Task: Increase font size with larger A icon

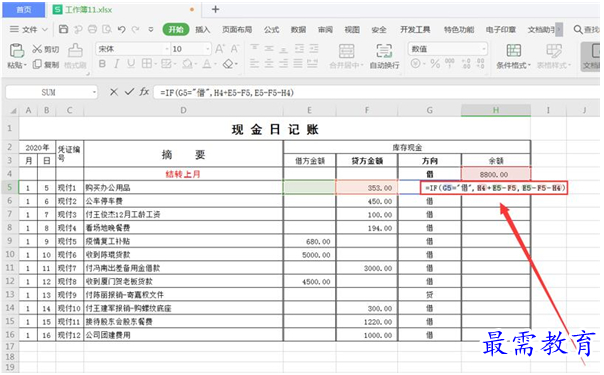Action: click(220, 49)
